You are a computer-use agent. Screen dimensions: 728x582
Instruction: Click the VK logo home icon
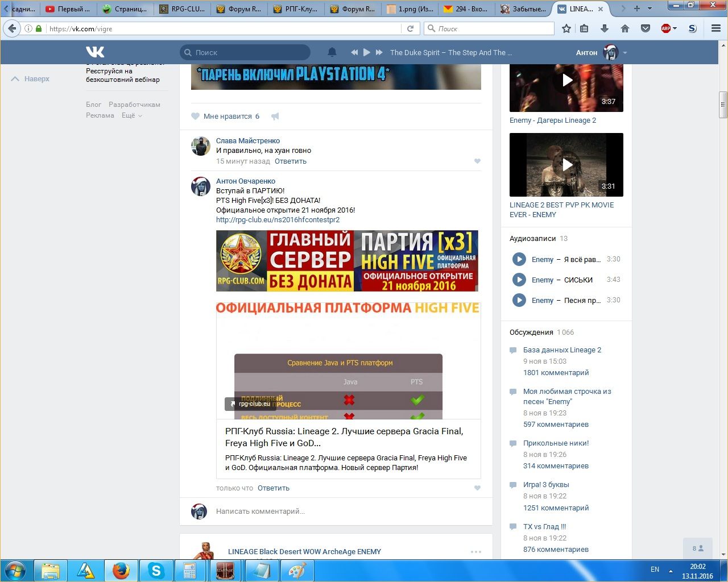click(95, 52)
